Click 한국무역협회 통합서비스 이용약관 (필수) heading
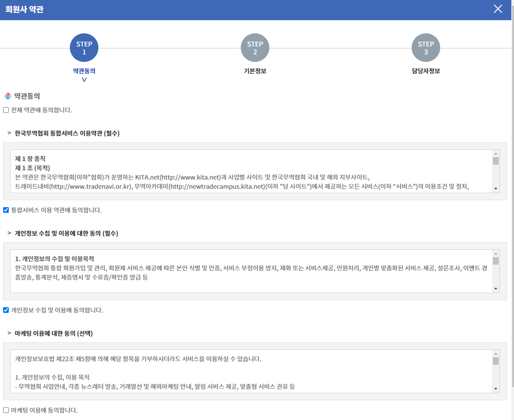 (67, 133)
